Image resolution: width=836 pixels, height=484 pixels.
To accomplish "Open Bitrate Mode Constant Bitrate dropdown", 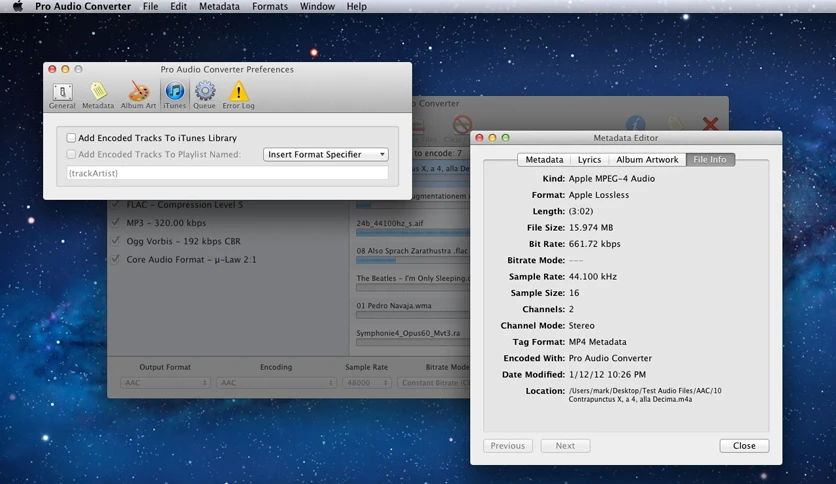I will 433,383.
